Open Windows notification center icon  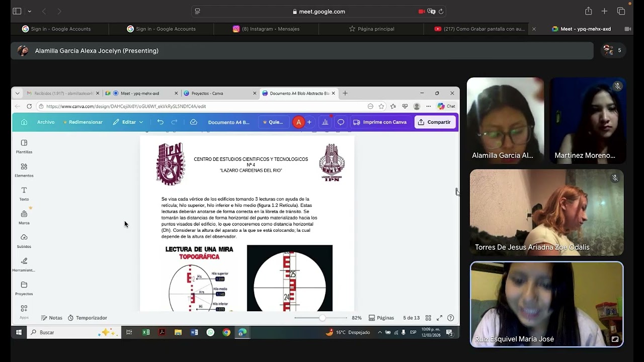point(449,332)
